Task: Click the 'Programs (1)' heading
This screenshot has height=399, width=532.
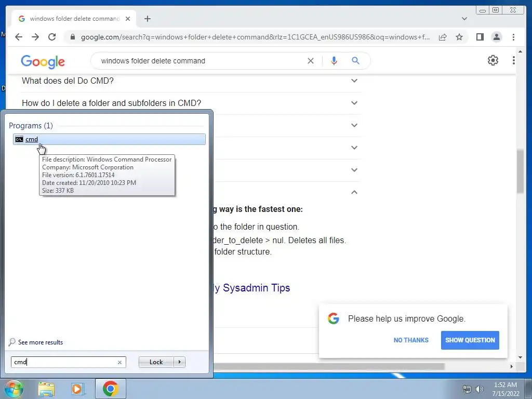Action: (x=31, y=126)
